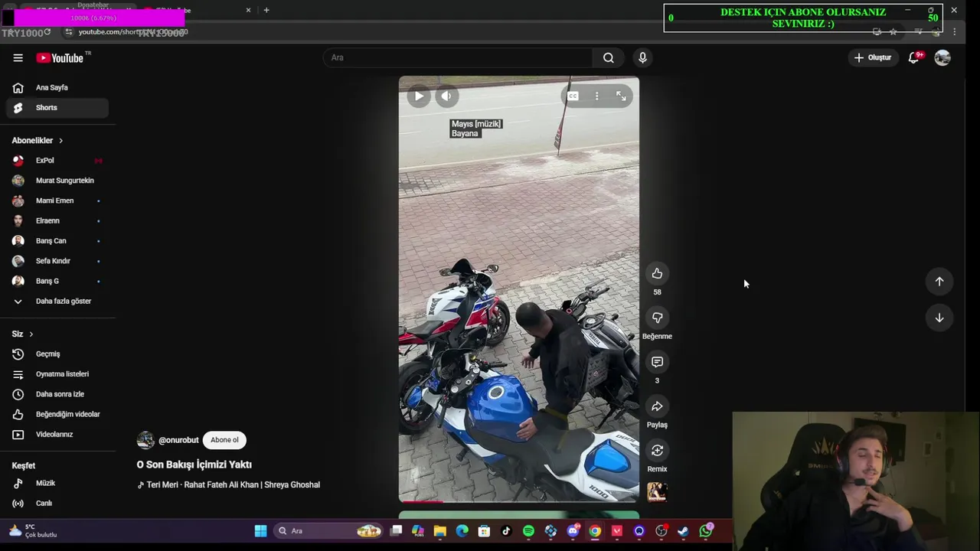
Task: Expand the Siz section chevron
Action: pyautogui.click(x=31, y=334)
